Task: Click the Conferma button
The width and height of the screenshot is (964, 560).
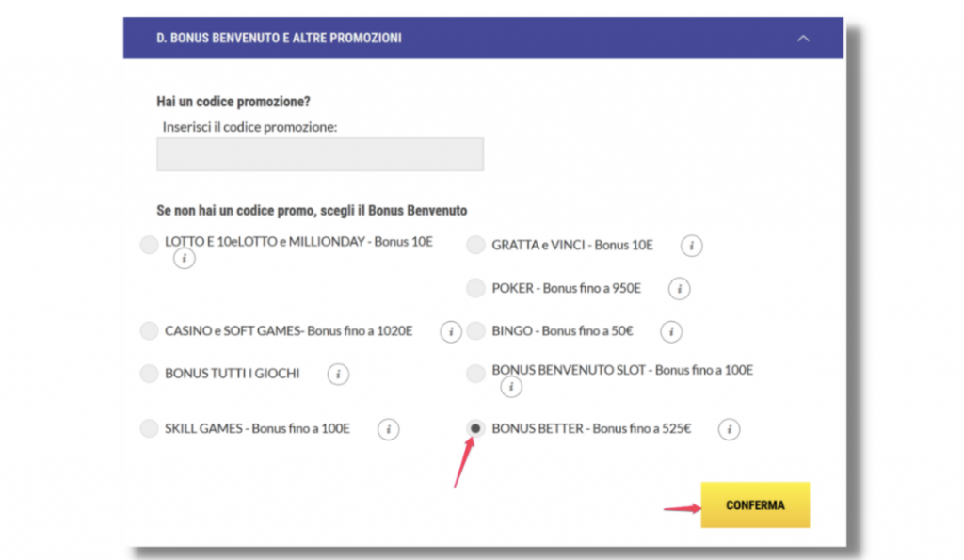Action: 755,505
